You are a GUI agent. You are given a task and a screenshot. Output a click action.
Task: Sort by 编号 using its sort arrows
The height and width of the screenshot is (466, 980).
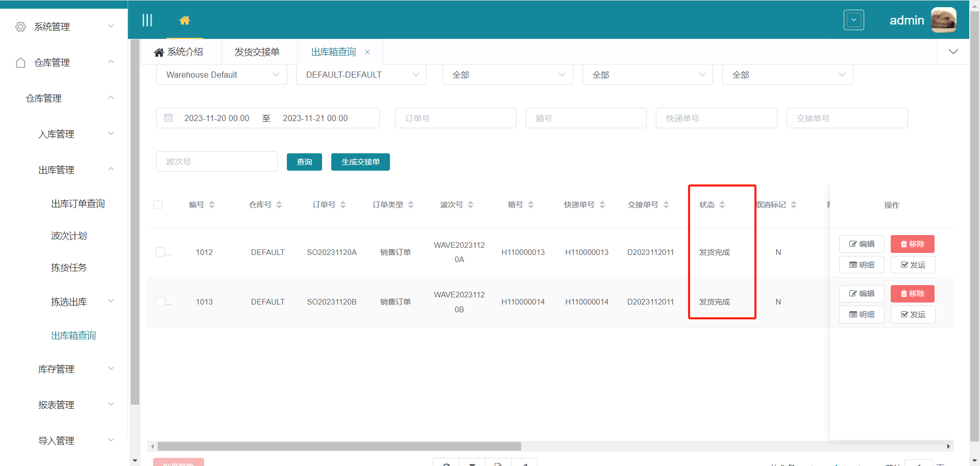(x=212, y=204)
